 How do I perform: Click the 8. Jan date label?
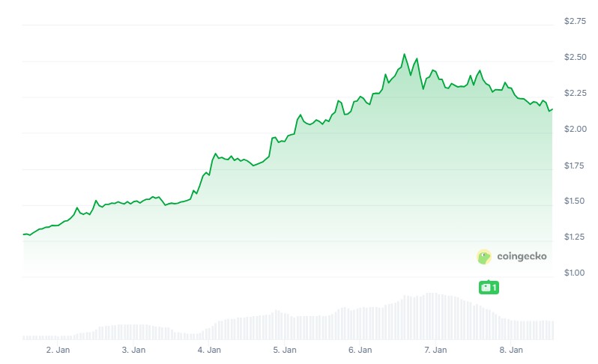(511, 350)
